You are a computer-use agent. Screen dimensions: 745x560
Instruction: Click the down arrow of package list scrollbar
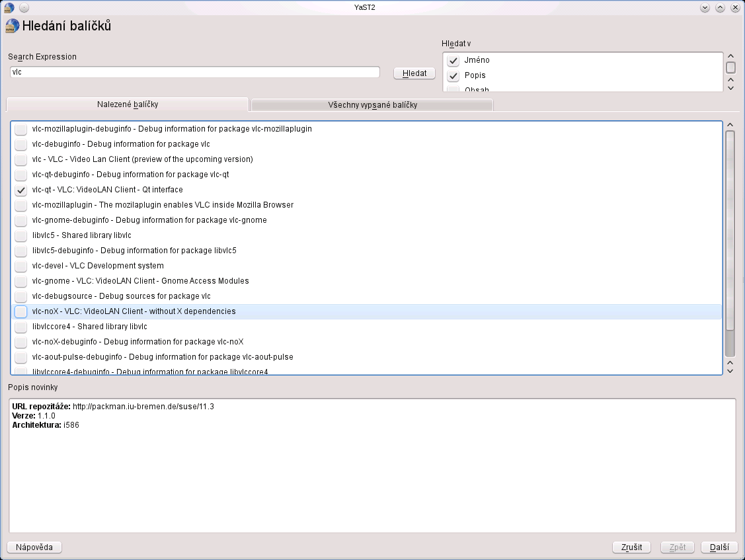click(730, 371)
